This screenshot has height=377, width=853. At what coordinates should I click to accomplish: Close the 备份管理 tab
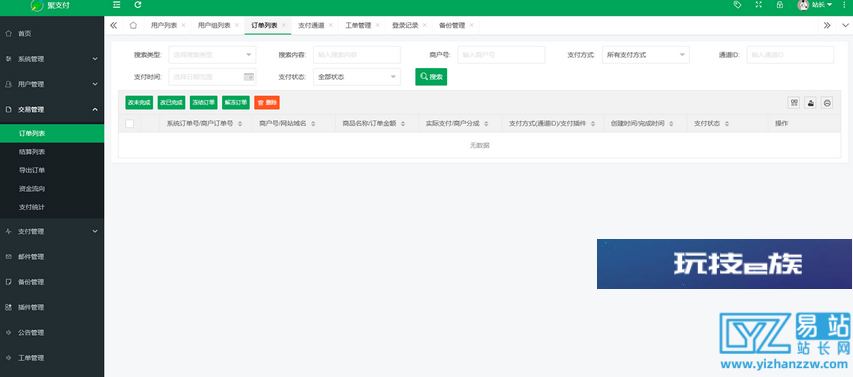472,26
